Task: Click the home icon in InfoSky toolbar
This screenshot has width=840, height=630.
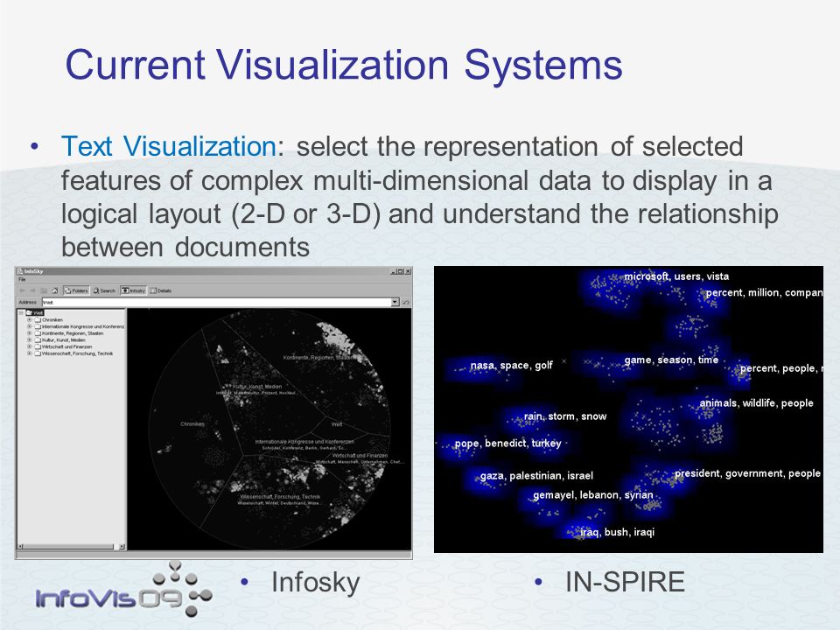Action: pos(54,290)
